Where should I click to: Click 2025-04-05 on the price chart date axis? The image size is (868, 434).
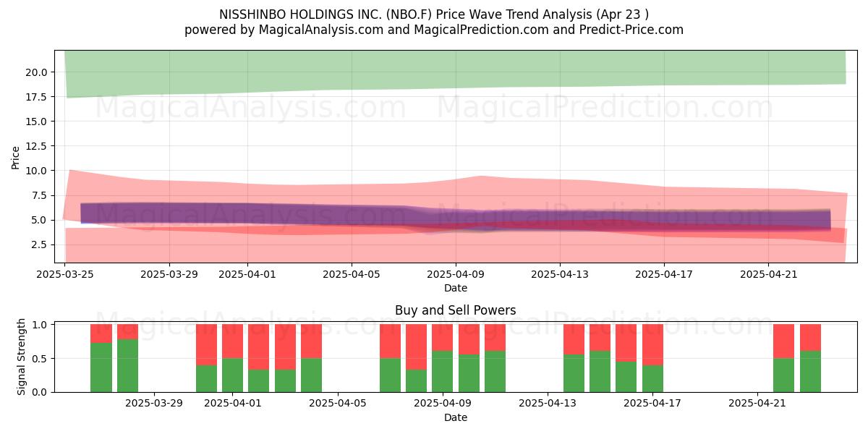[352, 275]
